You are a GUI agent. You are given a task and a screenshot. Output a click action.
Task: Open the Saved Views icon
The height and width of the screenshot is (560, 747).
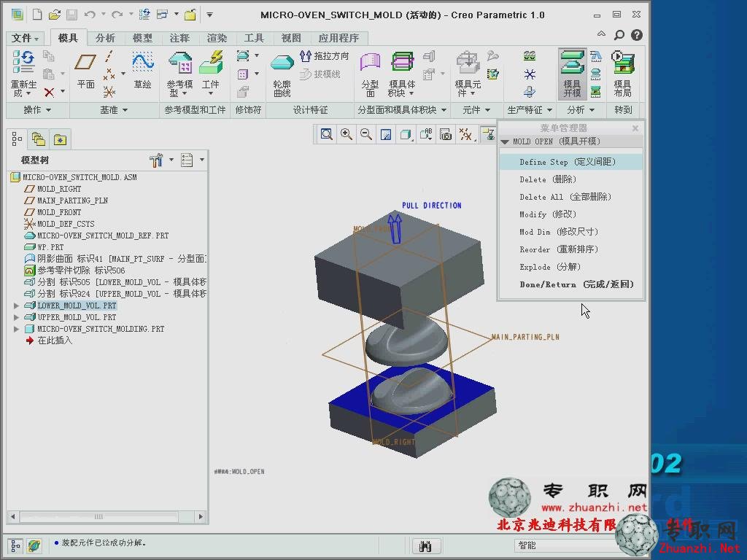coord(426,134)
